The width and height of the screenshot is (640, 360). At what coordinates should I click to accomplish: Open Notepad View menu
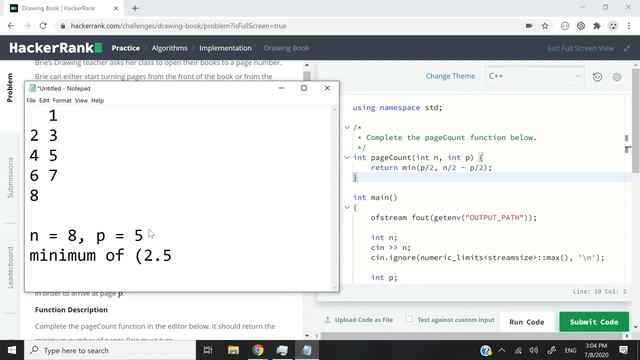click(81, 100)
